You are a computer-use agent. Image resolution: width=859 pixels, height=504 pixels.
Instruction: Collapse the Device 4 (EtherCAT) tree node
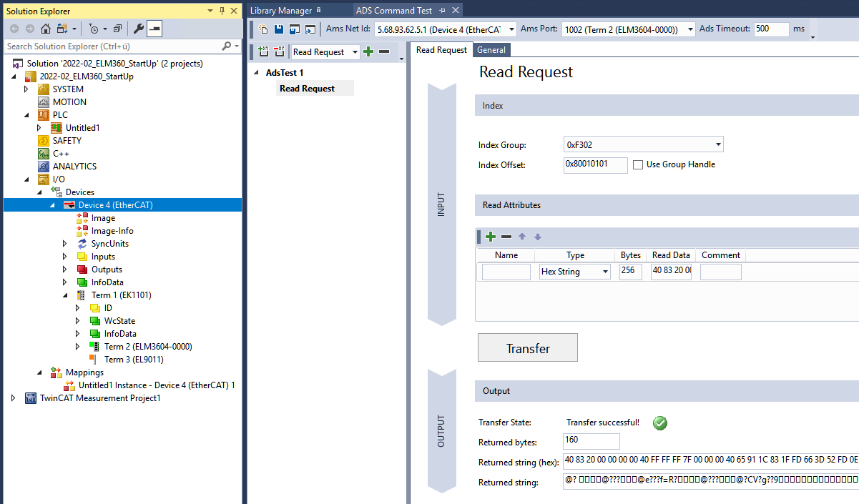click(51, 205)
